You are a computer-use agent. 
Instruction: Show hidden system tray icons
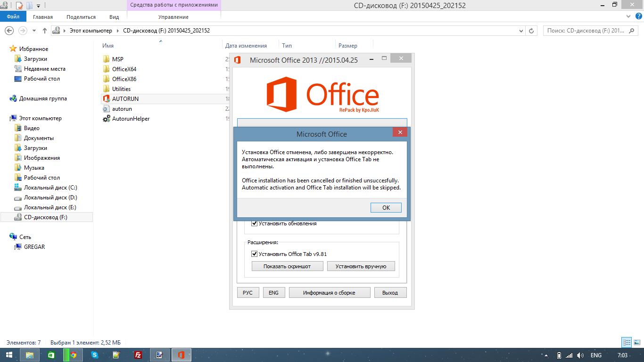[x=546, y=355]
